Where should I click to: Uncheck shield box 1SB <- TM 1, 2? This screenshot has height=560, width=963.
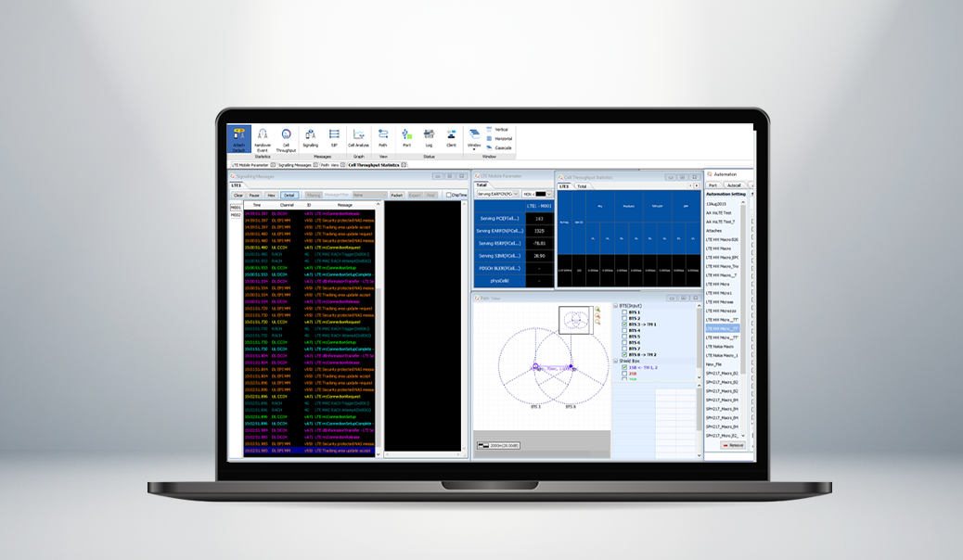tap(624, 367)
